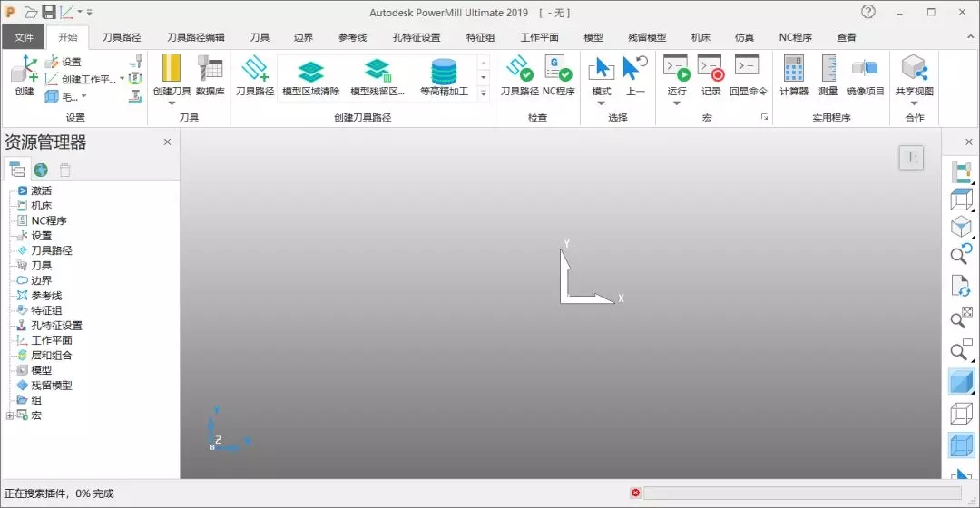Collapse the ribbon with chevron
Image resolution: width=980 pixels, height=508 pixels.
pyautogui.click(x=970, y=37)
